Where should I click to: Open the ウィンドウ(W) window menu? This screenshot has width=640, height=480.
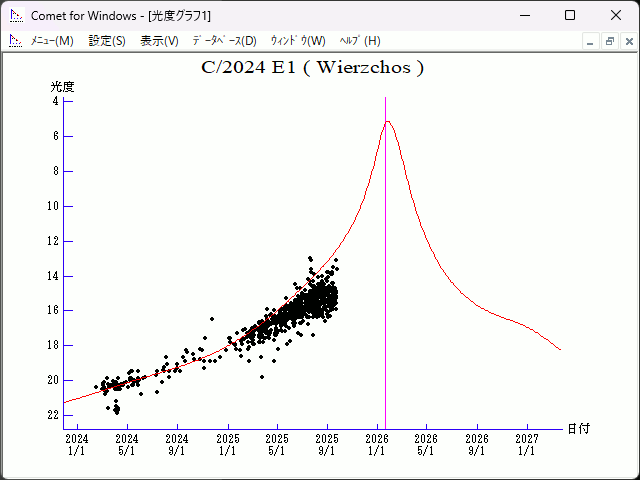click(297, 41)
